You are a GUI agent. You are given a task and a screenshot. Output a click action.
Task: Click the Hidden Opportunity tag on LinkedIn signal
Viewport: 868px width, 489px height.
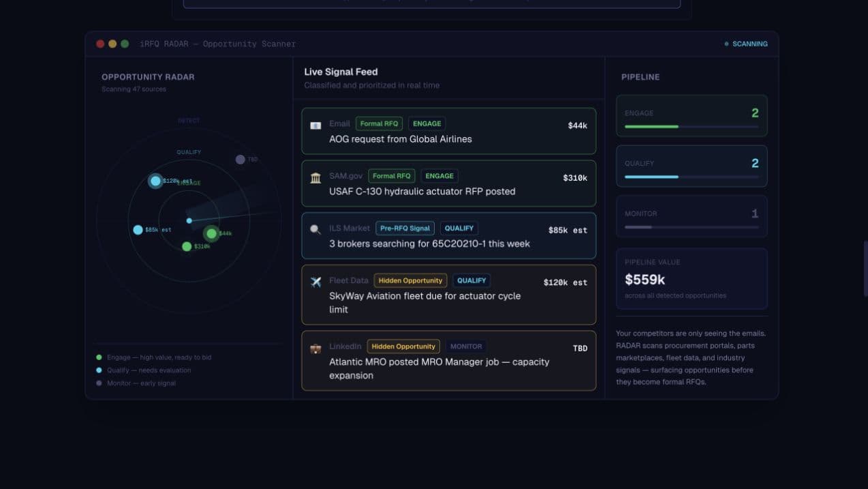click(403, 346)
